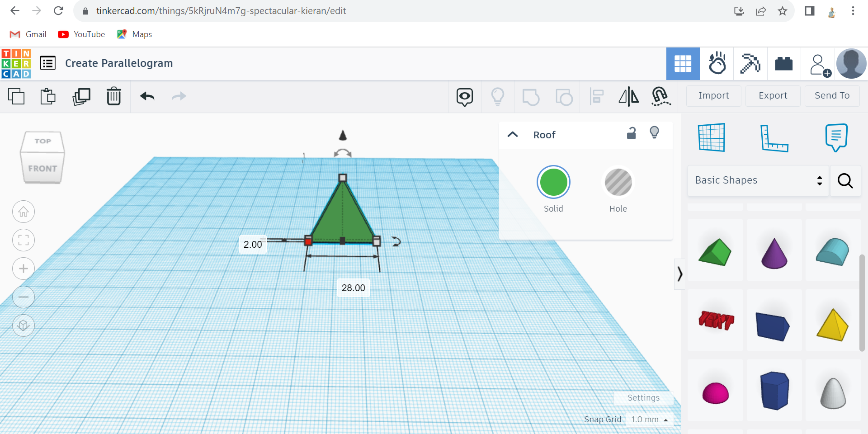This screenshot has height=434, width=868.
Task: Click the Duplicate and repeat icon
Action: tap(81, 96)
